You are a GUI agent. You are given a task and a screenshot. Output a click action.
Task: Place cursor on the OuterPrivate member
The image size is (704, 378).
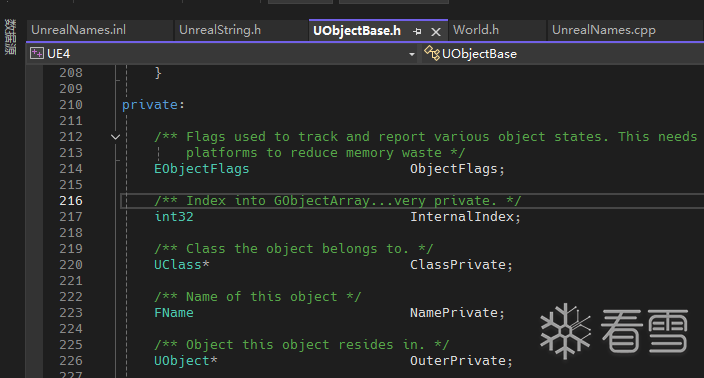point(458,361)
